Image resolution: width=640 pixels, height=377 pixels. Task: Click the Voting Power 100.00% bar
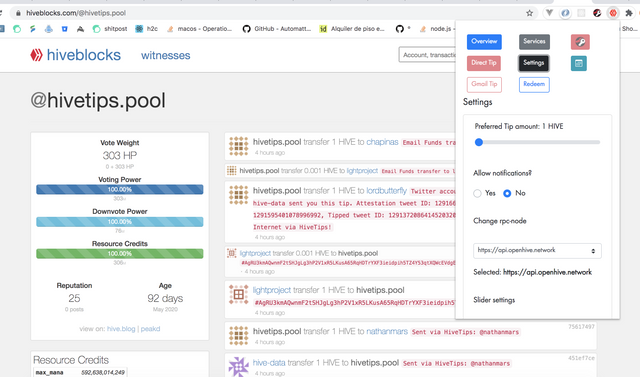click(x=120, y=189)
